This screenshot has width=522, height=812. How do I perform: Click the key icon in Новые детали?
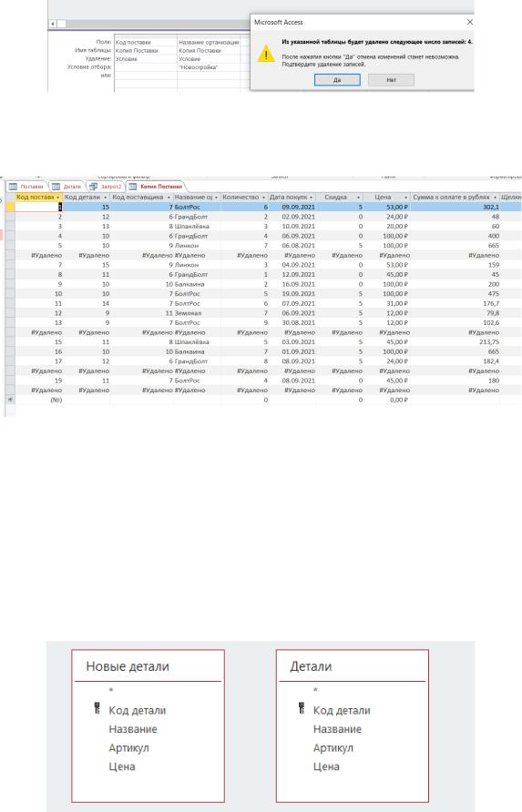click(97, 708)
